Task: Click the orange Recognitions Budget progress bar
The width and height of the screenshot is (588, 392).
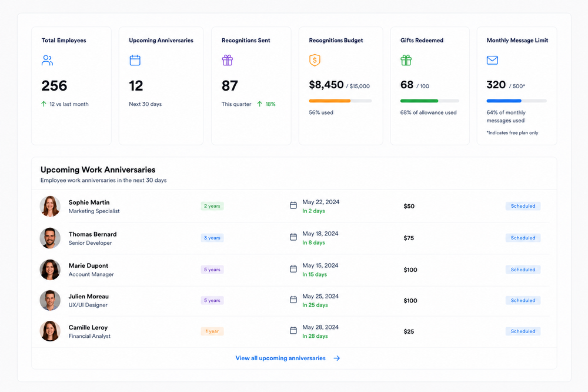Action: click(340, 101)
